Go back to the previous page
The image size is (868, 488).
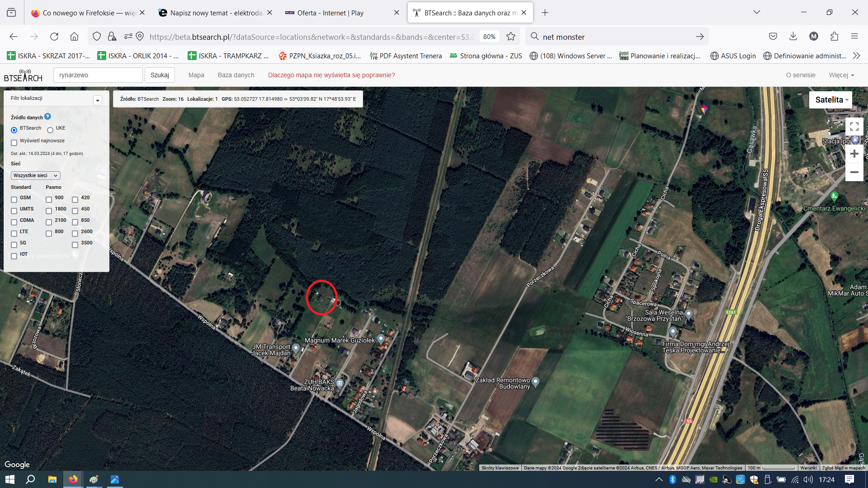tap(14, 37)
